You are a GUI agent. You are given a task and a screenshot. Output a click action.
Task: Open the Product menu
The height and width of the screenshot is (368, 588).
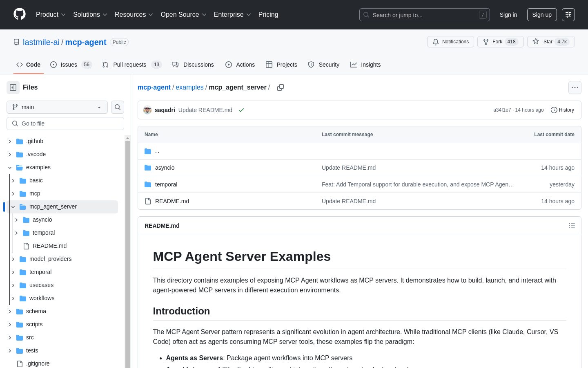click(51, 14)
